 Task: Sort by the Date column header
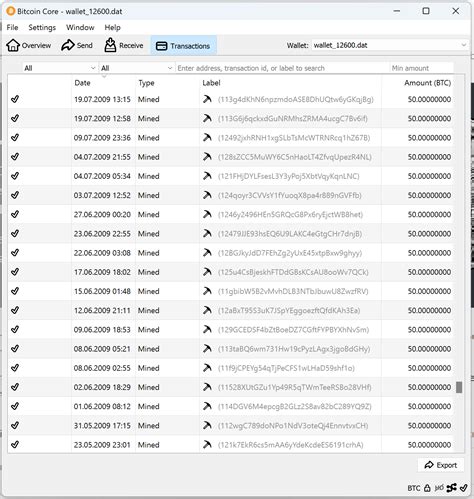(x=82, y=83)
